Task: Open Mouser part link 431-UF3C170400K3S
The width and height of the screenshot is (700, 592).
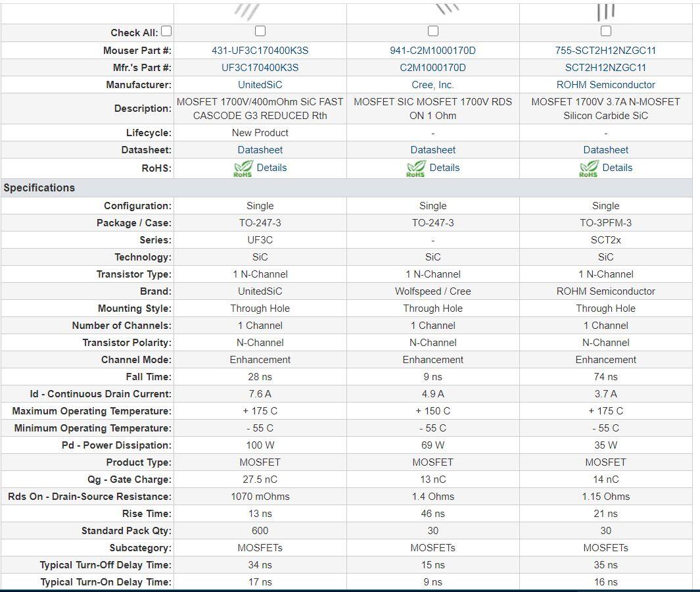Action: click(x=260, y=51)
